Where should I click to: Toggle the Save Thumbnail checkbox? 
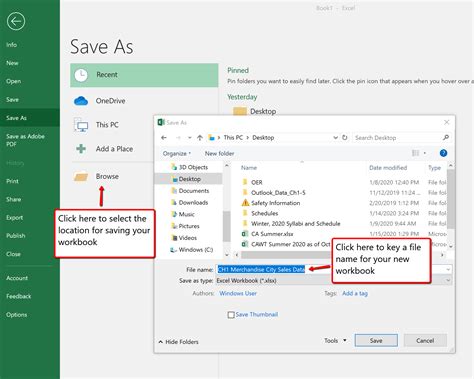tap(231, 315)
